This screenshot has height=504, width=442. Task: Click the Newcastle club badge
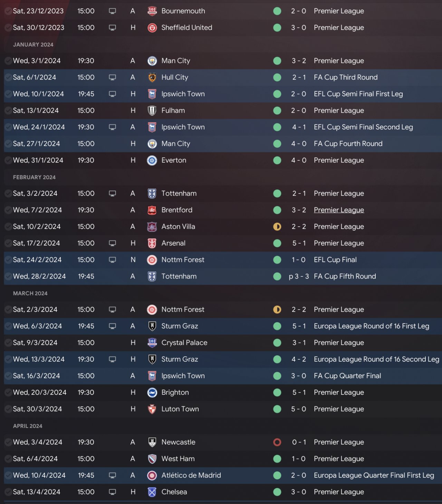pos(152,442)
